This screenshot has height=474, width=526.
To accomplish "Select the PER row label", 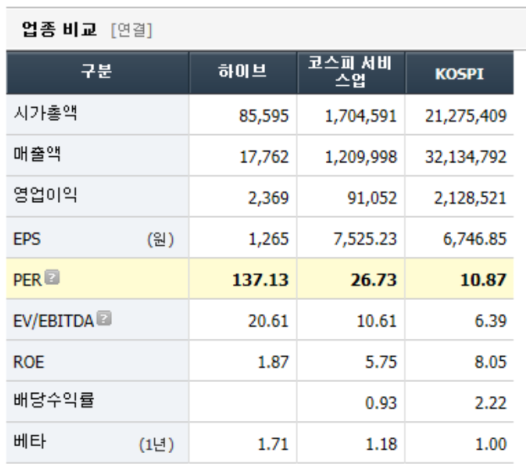I will [28, 280].
